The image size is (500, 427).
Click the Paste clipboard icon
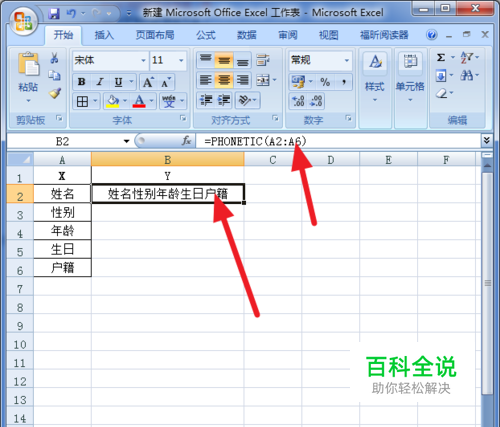point(28,64)
